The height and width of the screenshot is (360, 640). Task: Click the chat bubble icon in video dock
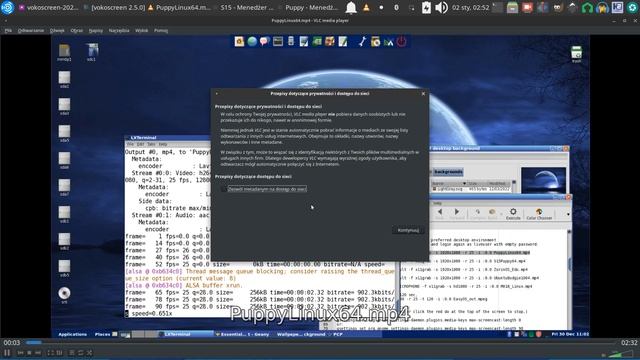point(264,42)
